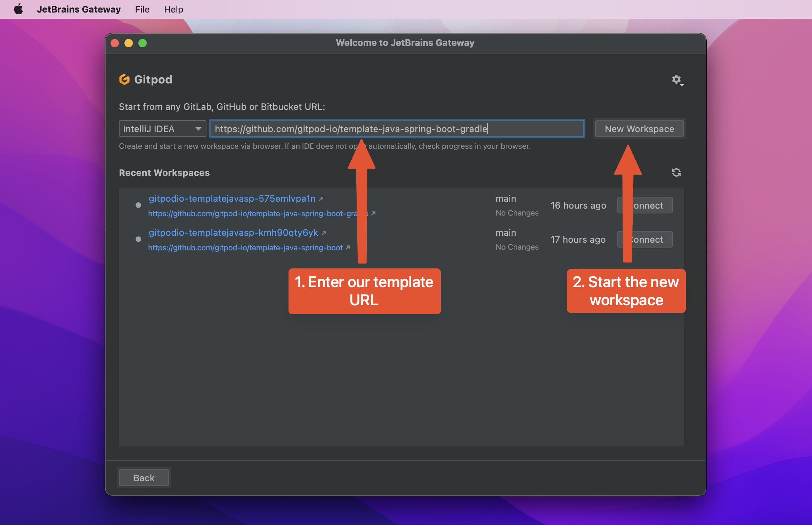Screen dimensions: 812x525
Task: Open the gitpodio-templatejavasp-575emlvpa1n workspace link
Action: [x=232, y=199]
